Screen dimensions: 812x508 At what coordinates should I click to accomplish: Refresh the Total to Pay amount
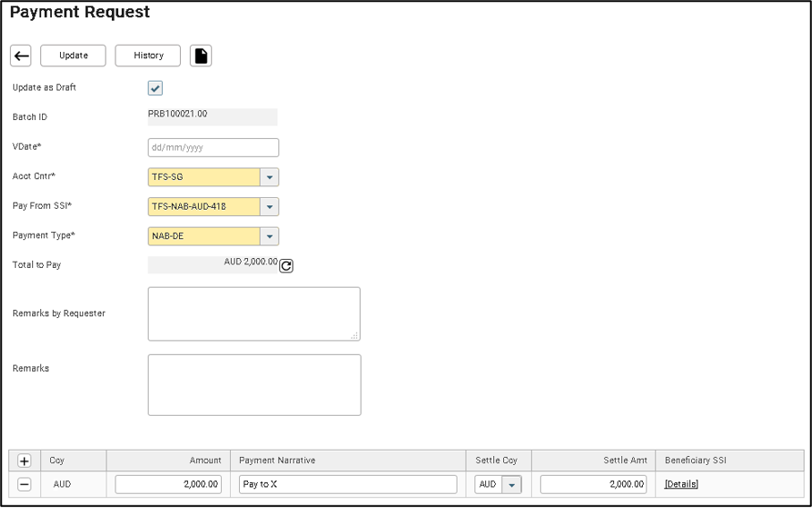click(286, 266)
